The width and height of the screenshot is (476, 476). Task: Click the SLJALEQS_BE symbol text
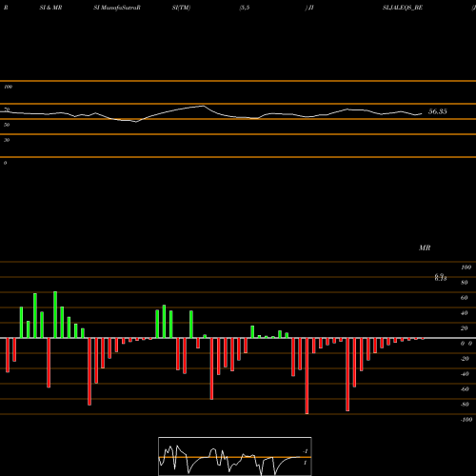coord(403,8)
